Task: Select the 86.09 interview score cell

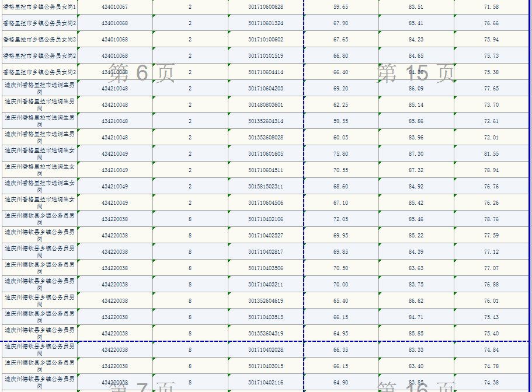Action: 416,89
